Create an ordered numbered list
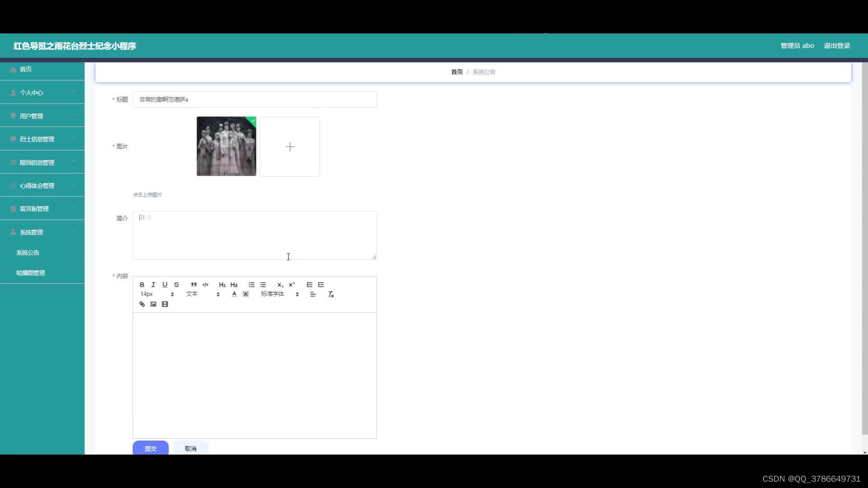The width and height of the screenshot is (868, 488). click(251, 285)
